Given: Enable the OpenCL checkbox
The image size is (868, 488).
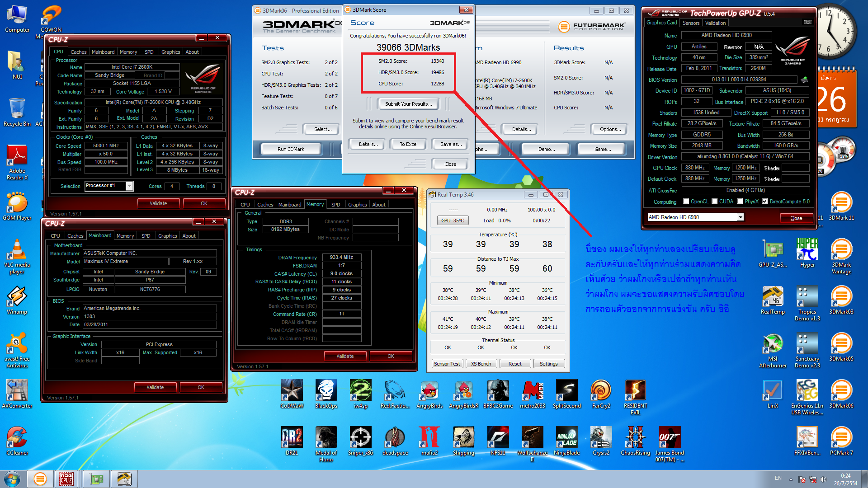Looking at the screenshot, I should pos(686,202).
